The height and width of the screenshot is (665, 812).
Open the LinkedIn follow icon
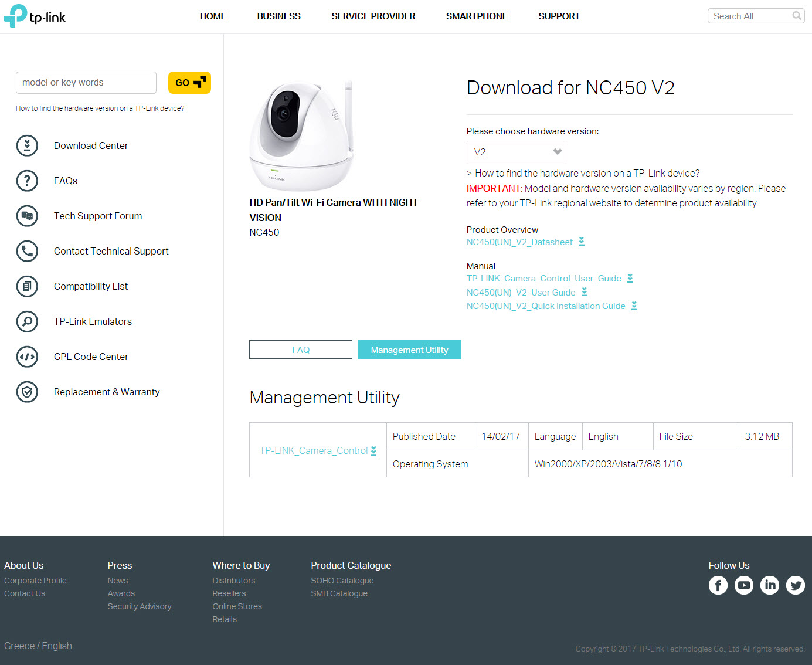(770, 585)
